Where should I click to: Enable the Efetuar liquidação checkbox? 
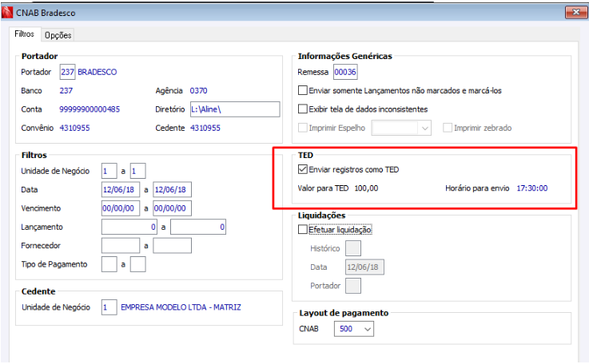click(302, 229)
